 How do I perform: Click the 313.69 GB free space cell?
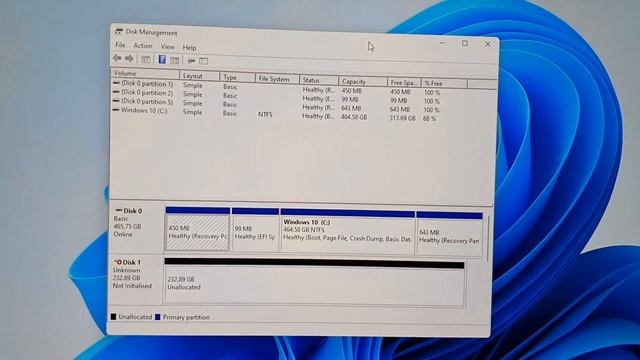402,118
